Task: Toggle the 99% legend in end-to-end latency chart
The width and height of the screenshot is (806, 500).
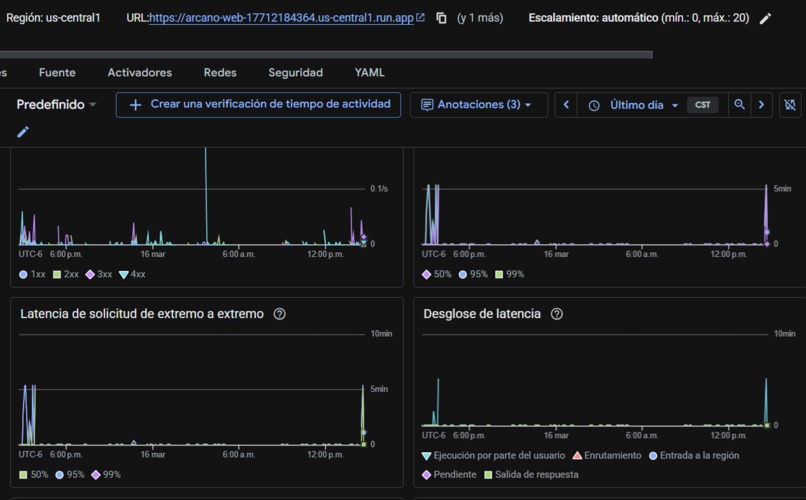Action: click(106, 475)
